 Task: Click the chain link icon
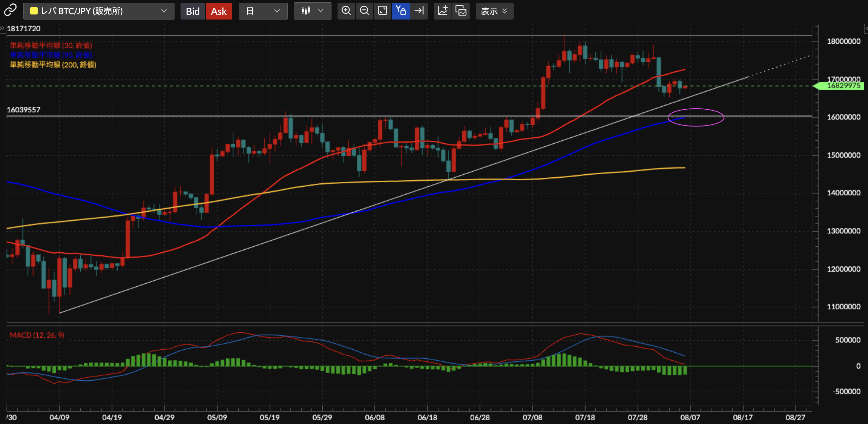[x=10, y=10]
